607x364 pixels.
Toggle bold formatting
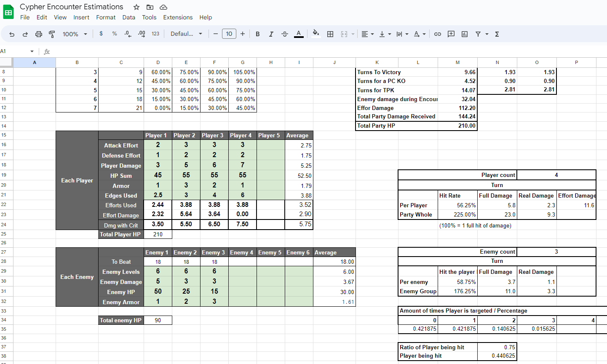[x=257, y=34]
